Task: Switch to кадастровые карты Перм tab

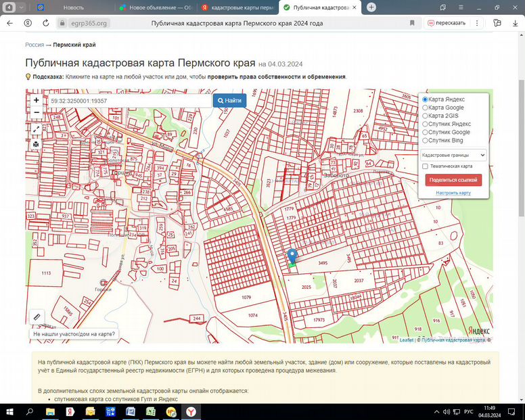Action: tap(237, 7)
